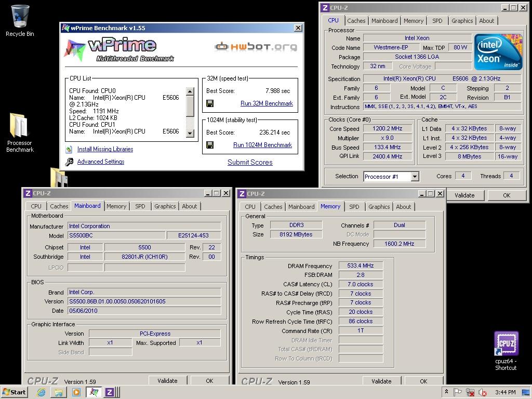
Task: Select About tab in the Memory window
Action: tap(403, 207)
